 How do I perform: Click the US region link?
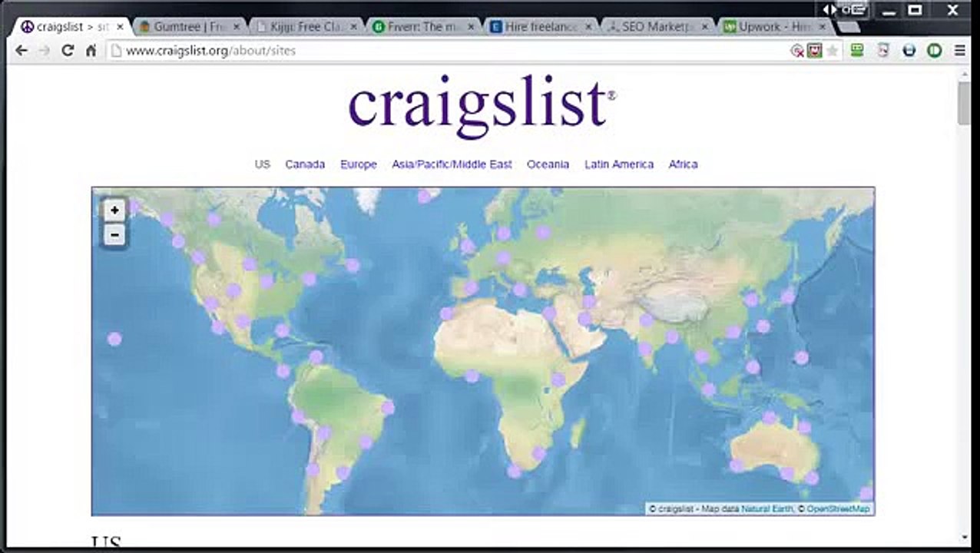tap(263, 164)
